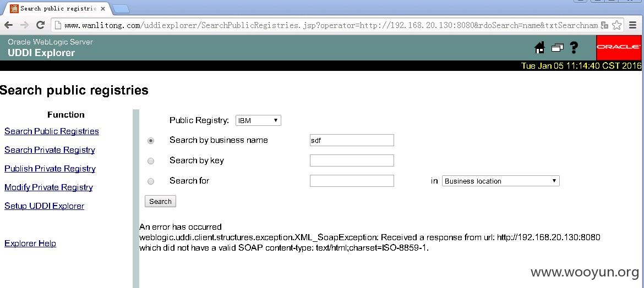
Task: Click the Search by key input
Action: pos(352,160)
